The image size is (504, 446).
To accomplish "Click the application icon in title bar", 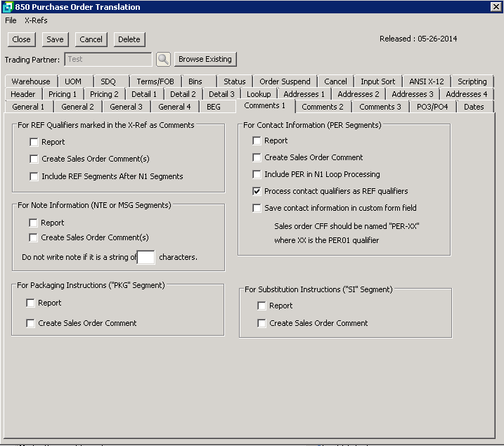I will (x=7, y=7).
